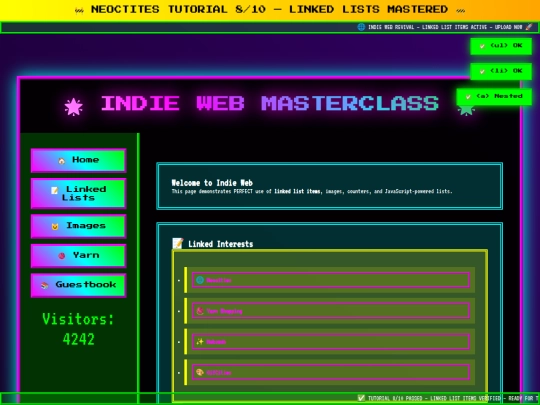
Task: Click the notepad icon on Linked Lists button
Action: click(x=54, y=190)
